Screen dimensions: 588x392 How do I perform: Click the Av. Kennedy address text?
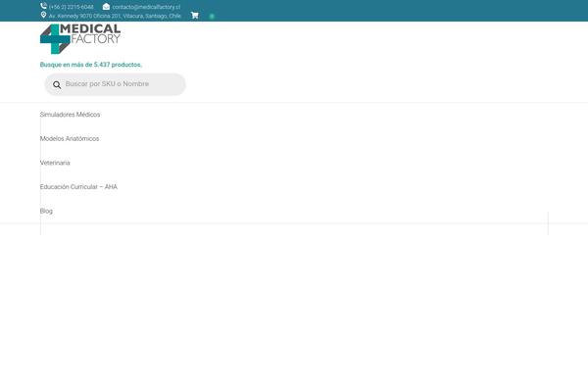tap(115, 16)
